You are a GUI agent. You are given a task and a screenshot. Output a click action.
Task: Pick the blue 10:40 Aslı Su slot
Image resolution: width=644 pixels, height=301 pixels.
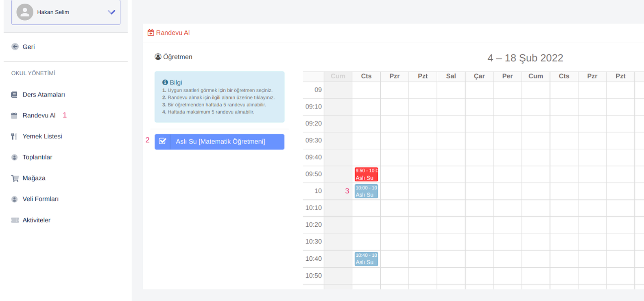tap(366, 259)
